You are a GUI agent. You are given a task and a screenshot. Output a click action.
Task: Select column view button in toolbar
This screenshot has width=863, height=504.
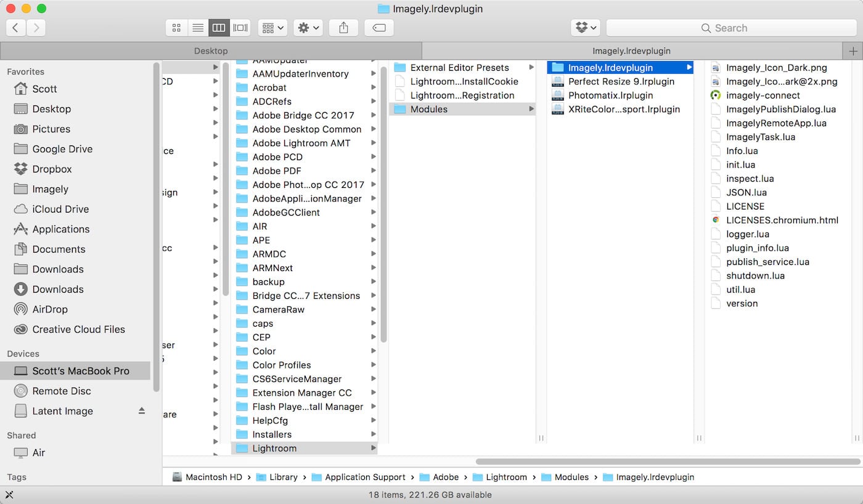219,28
